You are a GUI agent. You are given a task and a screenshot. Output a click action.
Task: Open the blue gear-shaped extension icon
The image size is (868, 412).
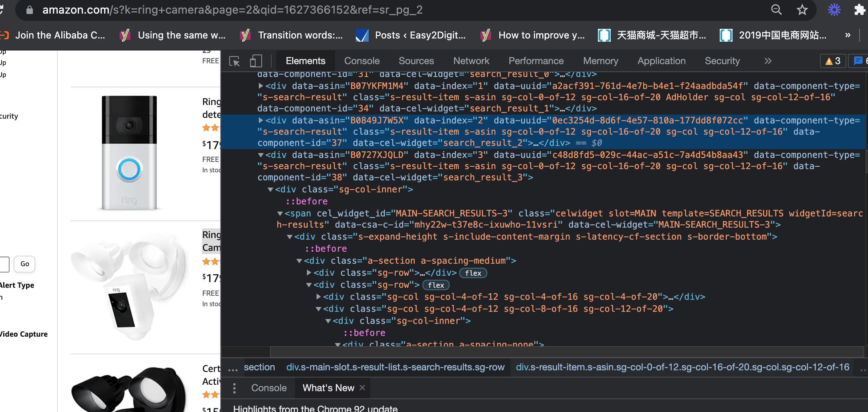[x=834, y=10]
